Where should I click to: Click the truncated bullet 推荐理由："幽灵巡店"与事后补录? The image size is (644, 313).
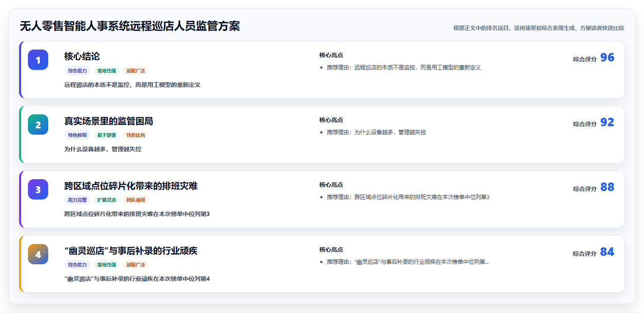(408, 262)
